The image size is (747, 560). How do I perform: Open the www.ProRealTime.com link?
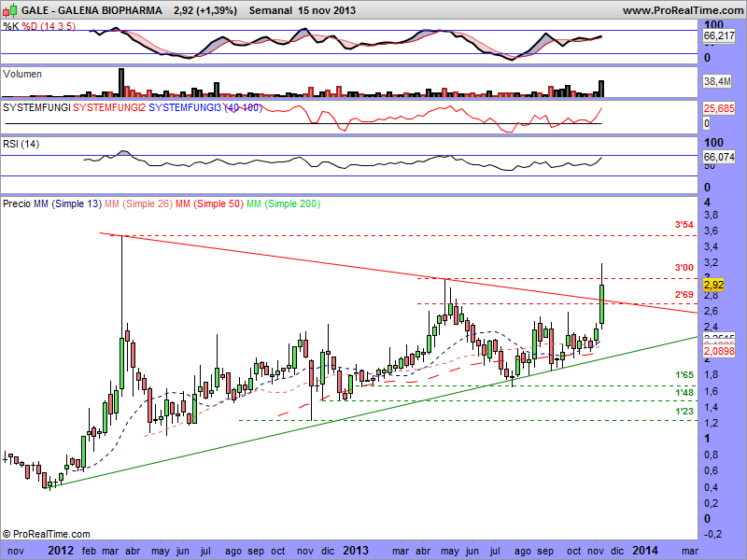pos(683,10)
